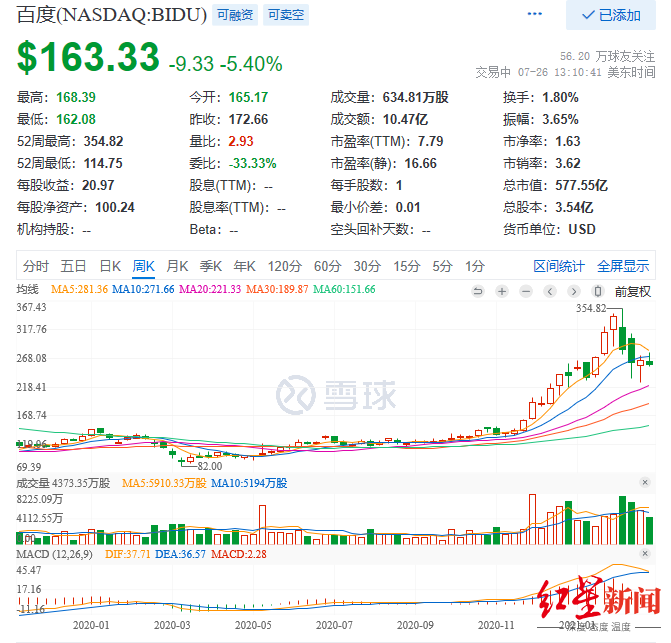Switch to the 30分 chart tab
The height and width of the screenshot is (643, 671).
coord(367,266)
